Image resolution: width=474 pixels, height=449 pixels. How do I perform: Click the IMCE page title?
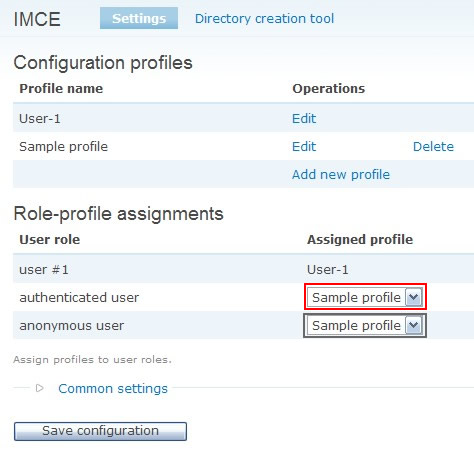pyautogui.click(x=37, y=19)
